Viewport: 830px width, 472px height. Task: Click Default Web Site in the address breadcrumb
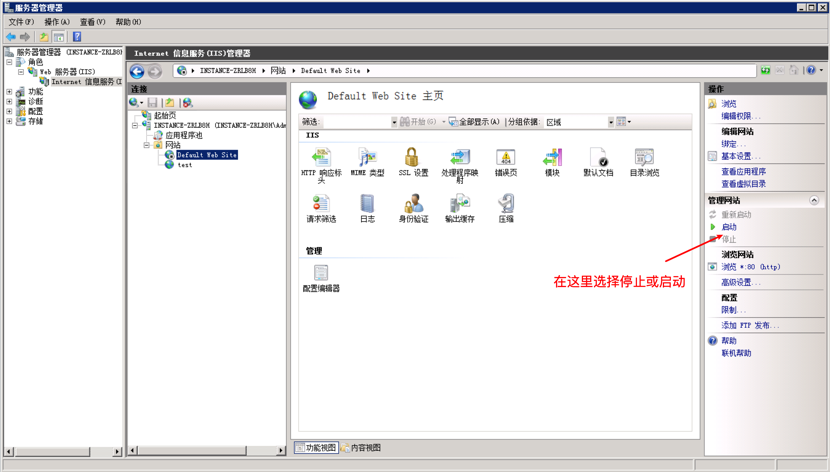click(330, 70)
